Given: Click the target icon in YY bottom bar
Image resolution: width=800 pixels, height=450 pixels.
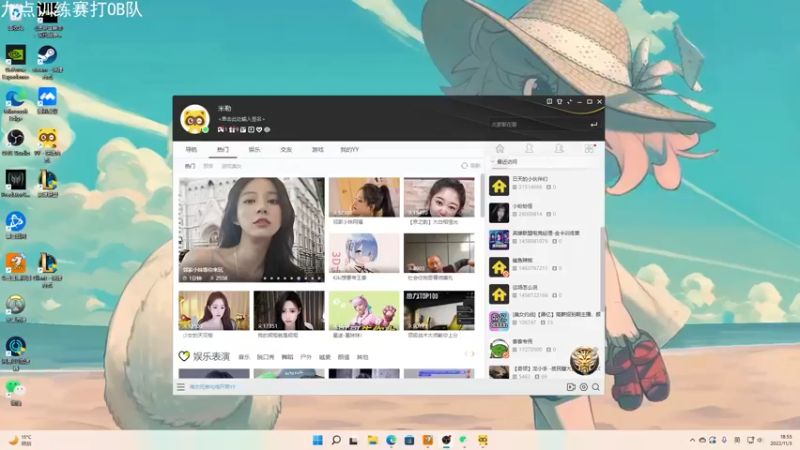Looking at the screenshot, I should pyautogui.click(x=584, y=387).
